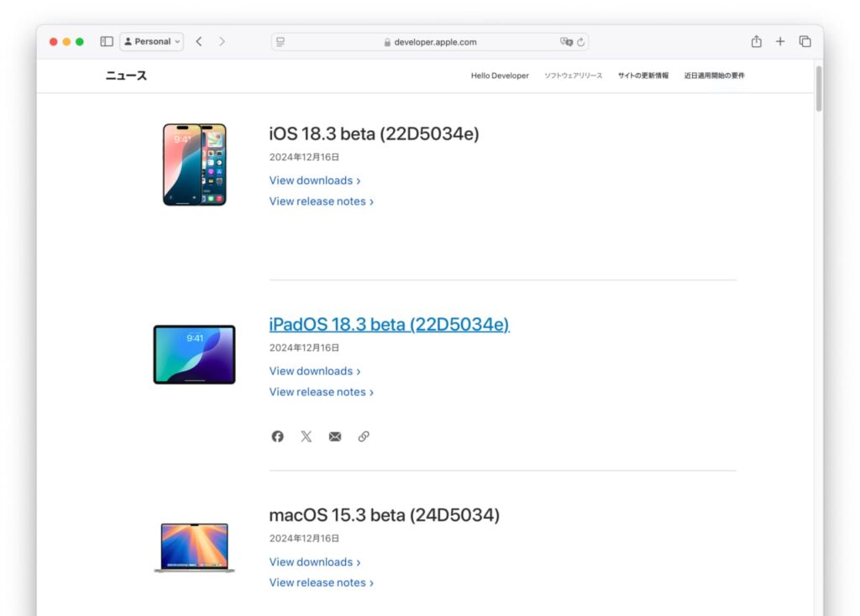Expand View downloads for iOS 18.3
The height and width of the screenshot is (616, 860).
[311, 180]
